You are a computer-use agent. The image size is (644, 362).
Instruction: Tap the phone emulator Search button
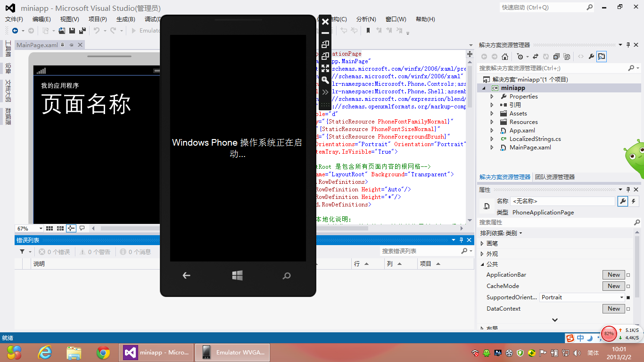pyautogui.click(x=287, y=276)
